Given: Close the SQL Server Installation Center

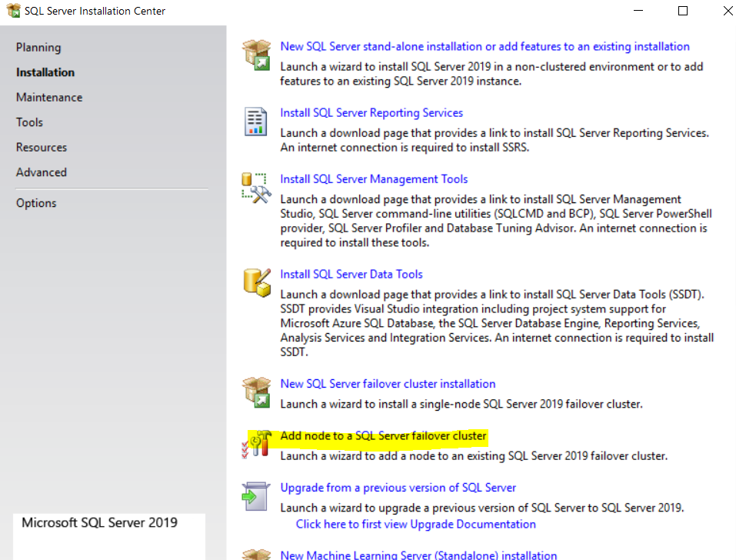Looking at the screenshot, I should [x=728, y=10].
